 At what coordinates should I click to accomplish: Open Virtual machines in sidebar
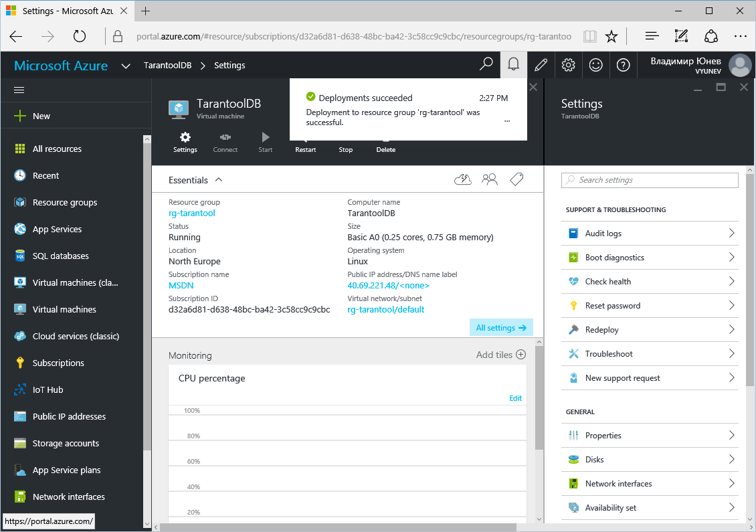64,309
